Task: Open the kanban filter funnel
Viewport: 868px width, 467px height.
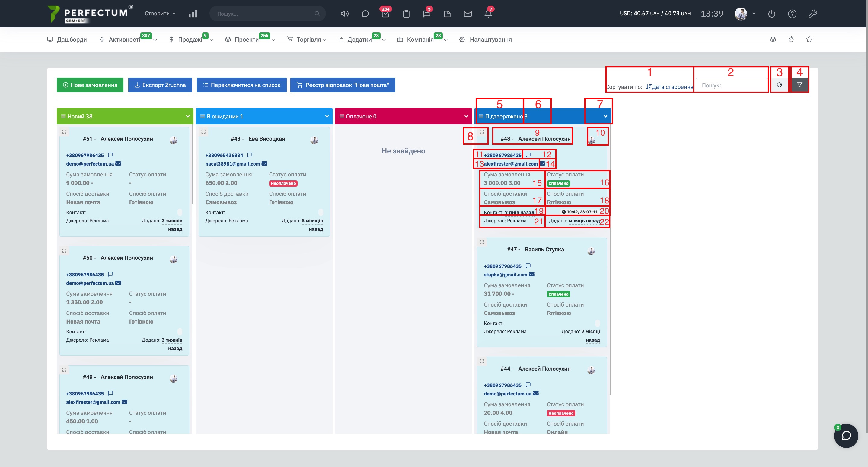Action: click(x=799, y=85)
